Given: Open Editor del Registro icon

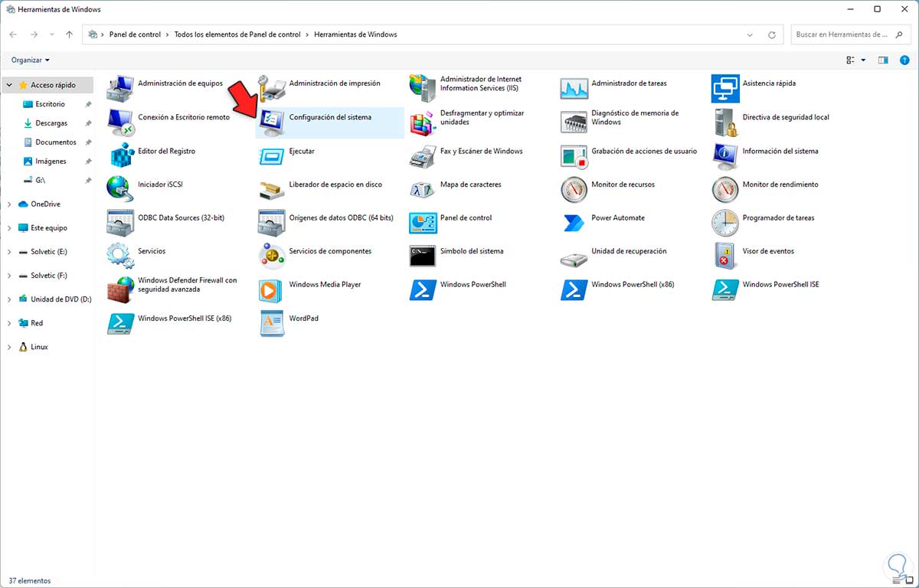Looking at the screenshot, I should pyautogui.click(x=120, y=156).
